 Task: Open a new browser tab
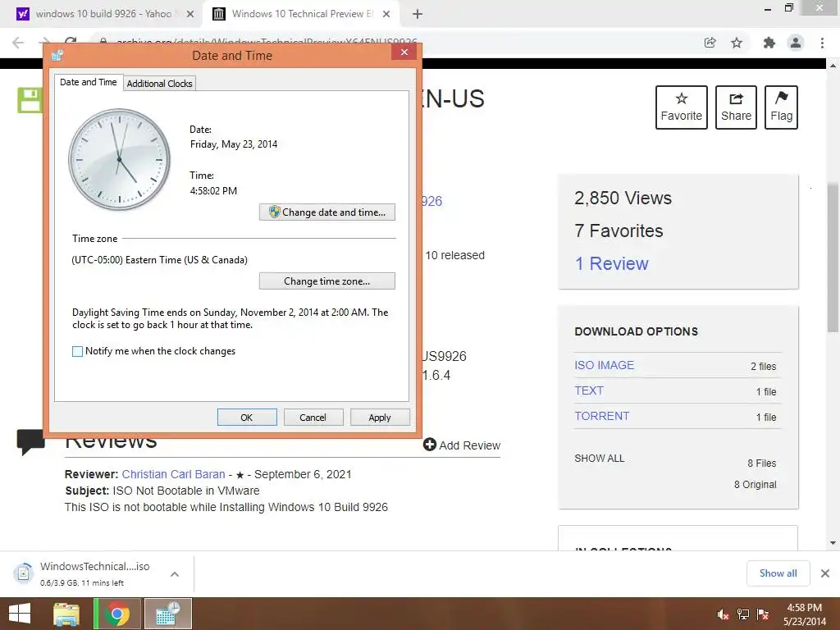(418, 15)
